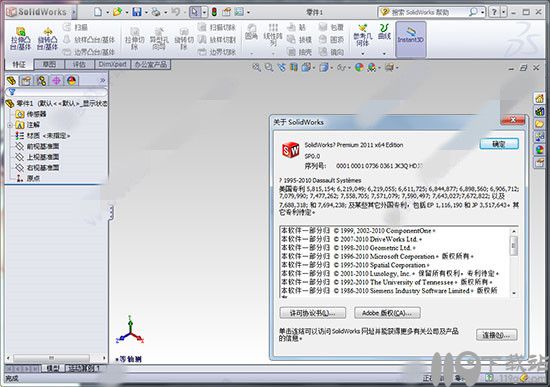Open the PropertyManager tab icon
Viewport: 550px width, 387px height.
26,81
